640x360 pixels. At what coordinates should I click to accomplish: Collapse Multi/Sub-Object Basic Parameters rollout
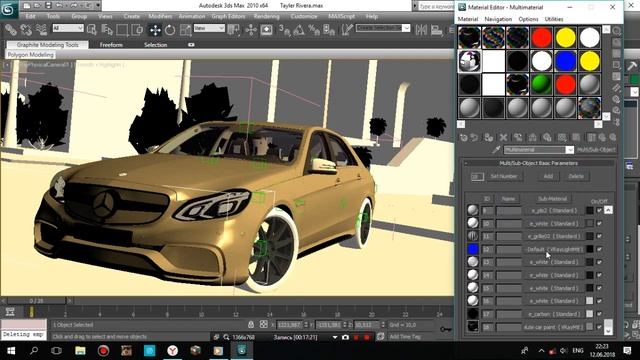coord(538,163)
